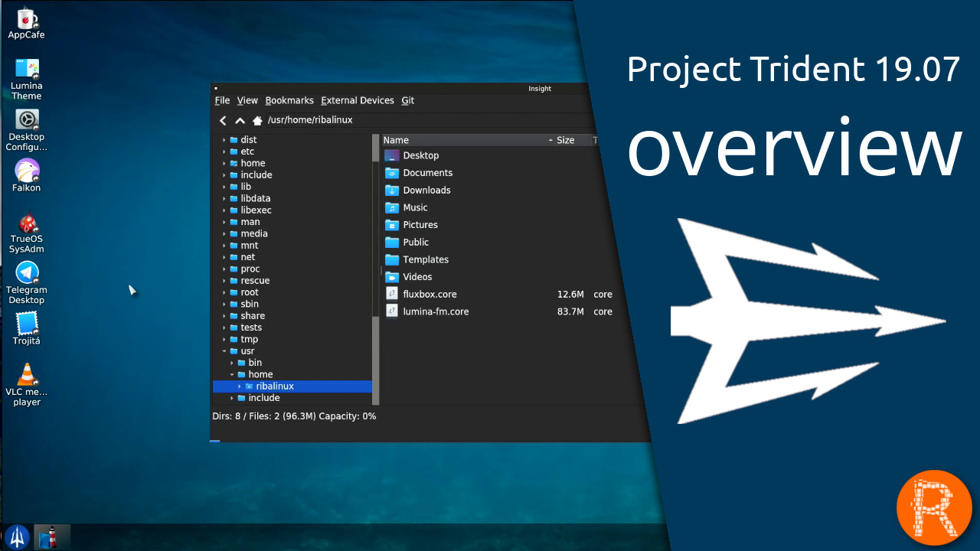Select the include folder under usr

click(264, 398)
